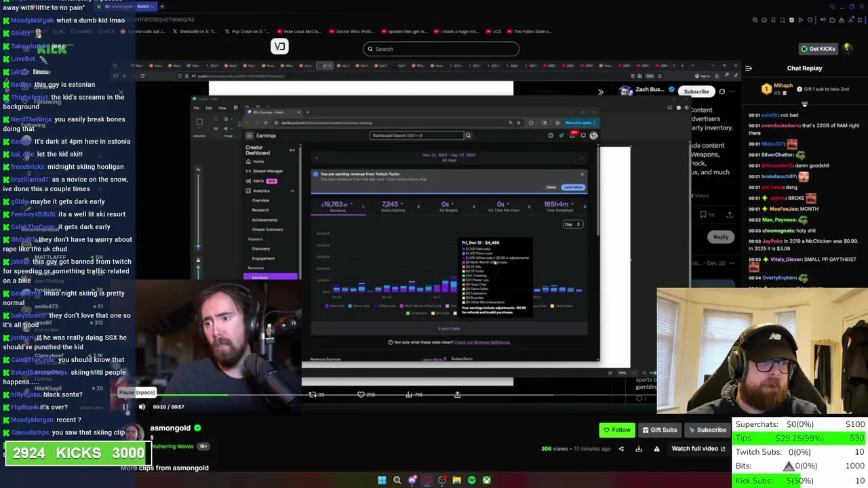The image size is (868, 488).
Task: Open Twitch dashboard notifications inbox icon
Action: (x=572, y=136)
